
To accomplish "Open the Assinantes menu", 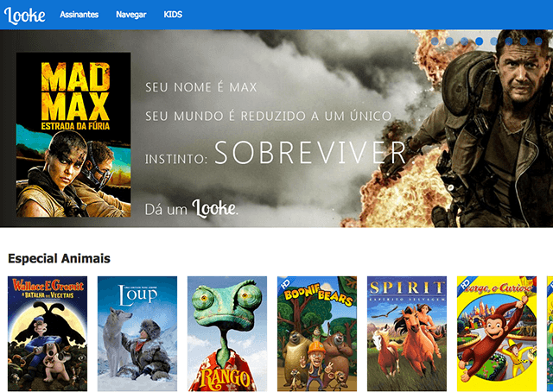I will [x=79, y=15].
